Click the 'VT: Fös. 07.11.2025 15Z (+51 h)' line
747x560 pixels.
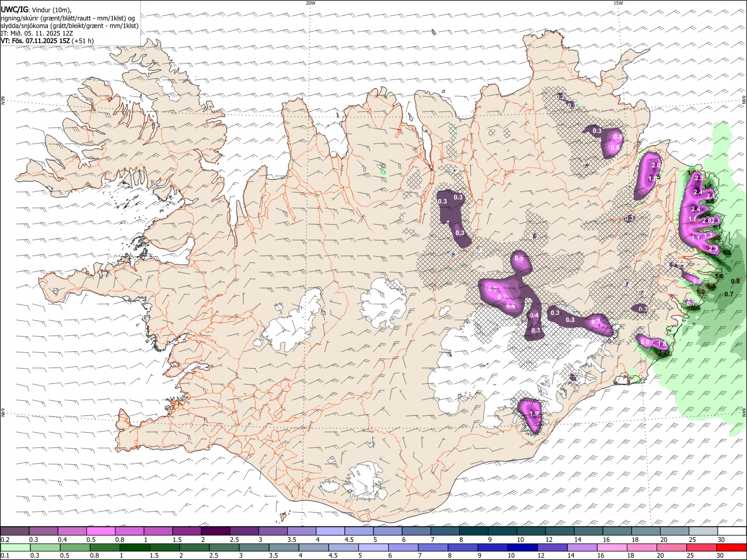tap(47, 41)
